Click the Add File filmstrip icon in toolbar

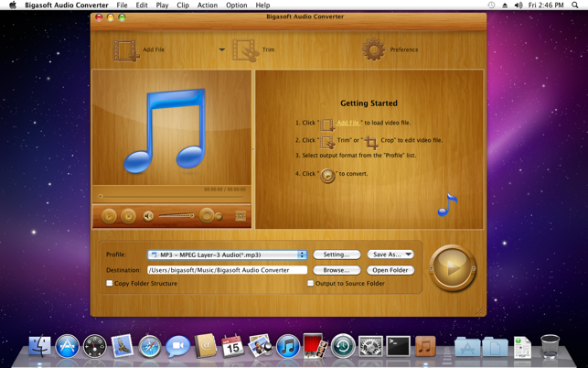coord(126,50)
